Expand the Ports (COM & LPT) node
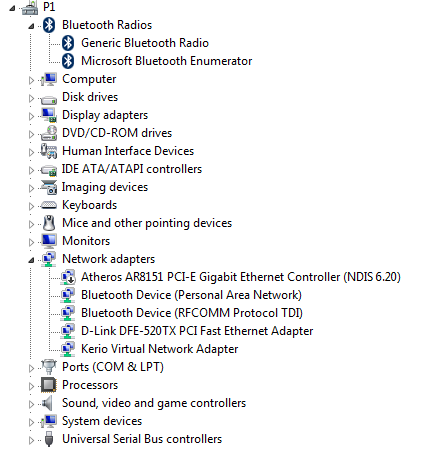Viewport: 443px width, 473px height. pyautogui.click(x=31, y=368)
